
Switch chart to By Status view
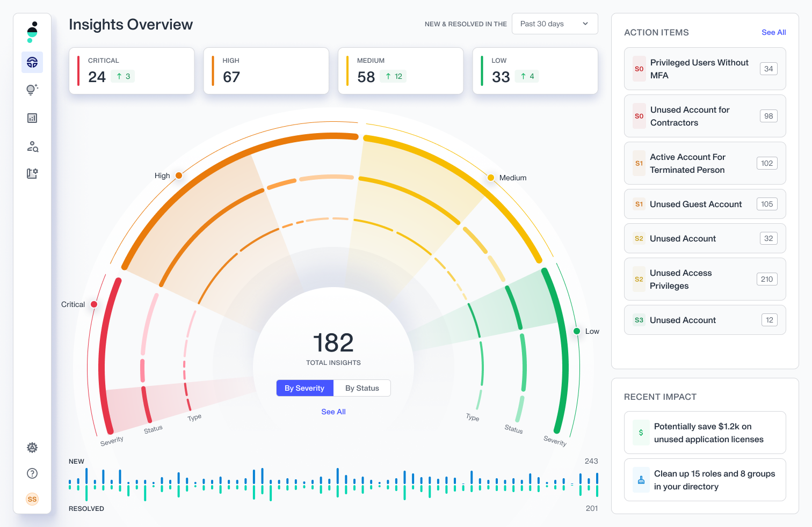click(x=362, y=388)
